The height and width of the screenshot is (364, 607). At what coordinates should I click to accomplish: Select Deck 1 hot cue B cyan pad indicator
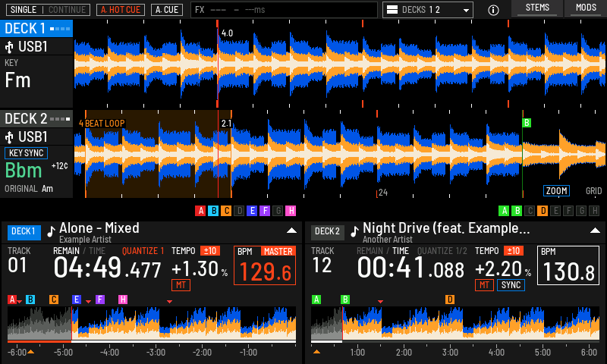click(x=213, y=211)
